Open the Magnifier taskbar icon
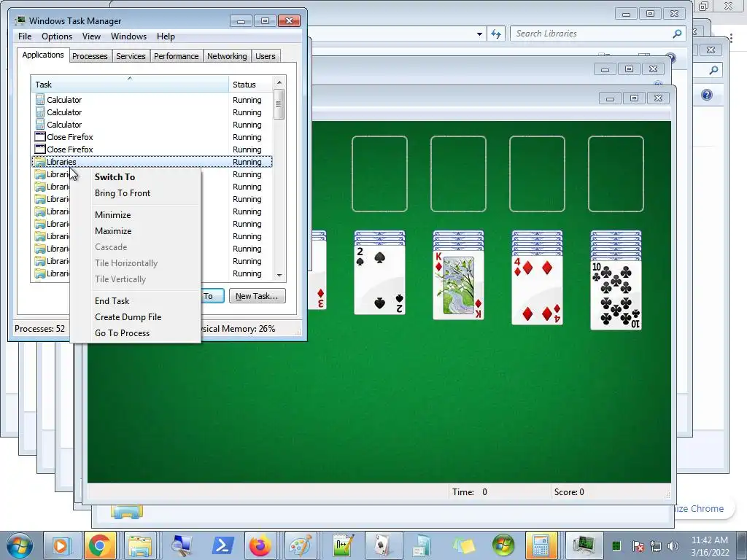The height and width of the screenshot is (560, 747). (x=181, y=545)
